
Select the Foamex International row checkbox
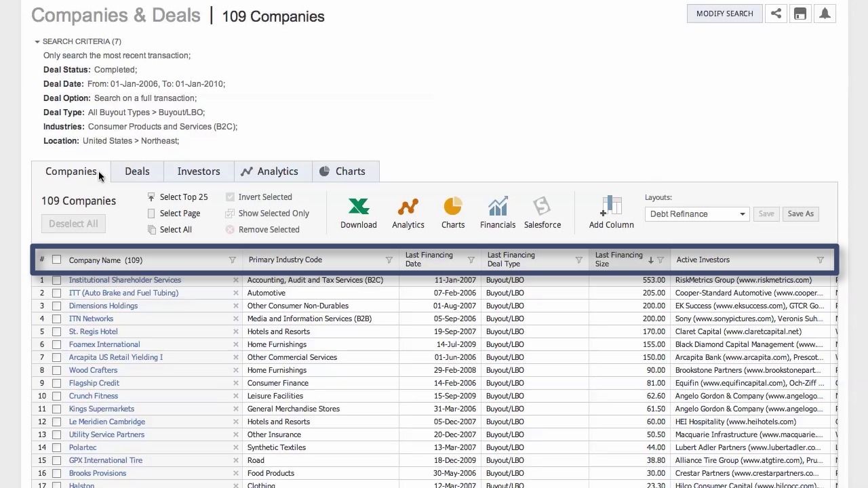pyautogui.click(x=56, y=344)
